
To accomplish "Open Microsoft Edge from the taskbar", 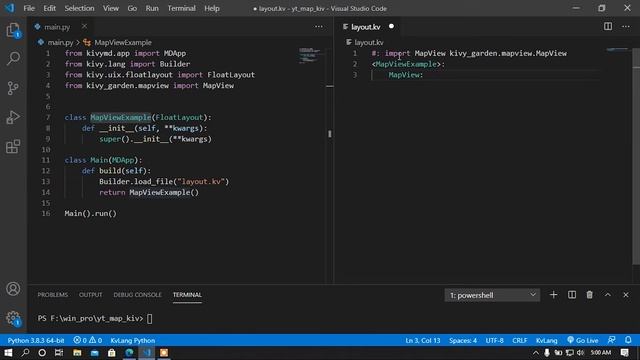I will point(129,353).
